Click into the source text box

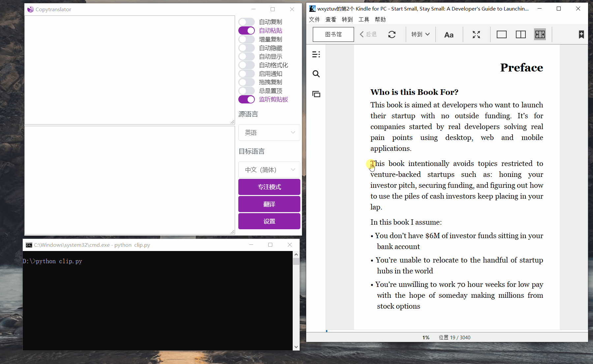coord(130,70)
